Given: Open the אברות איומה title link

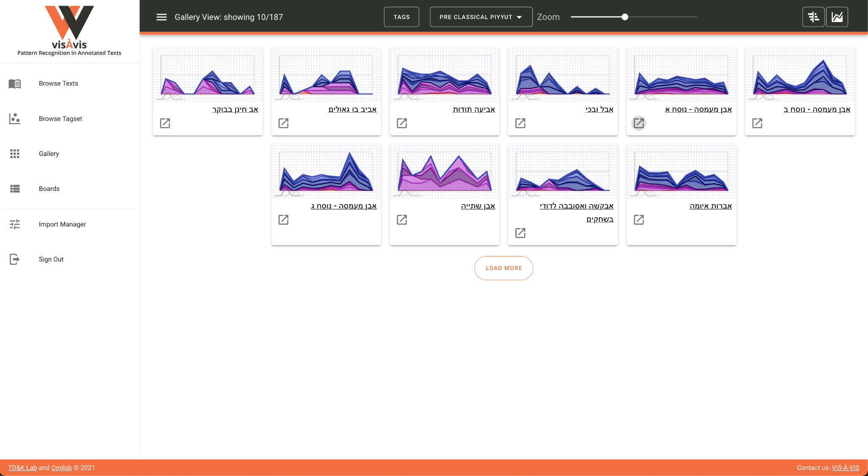Looking at the screenshot, I should pyautogui.click(x=711, y=206).
